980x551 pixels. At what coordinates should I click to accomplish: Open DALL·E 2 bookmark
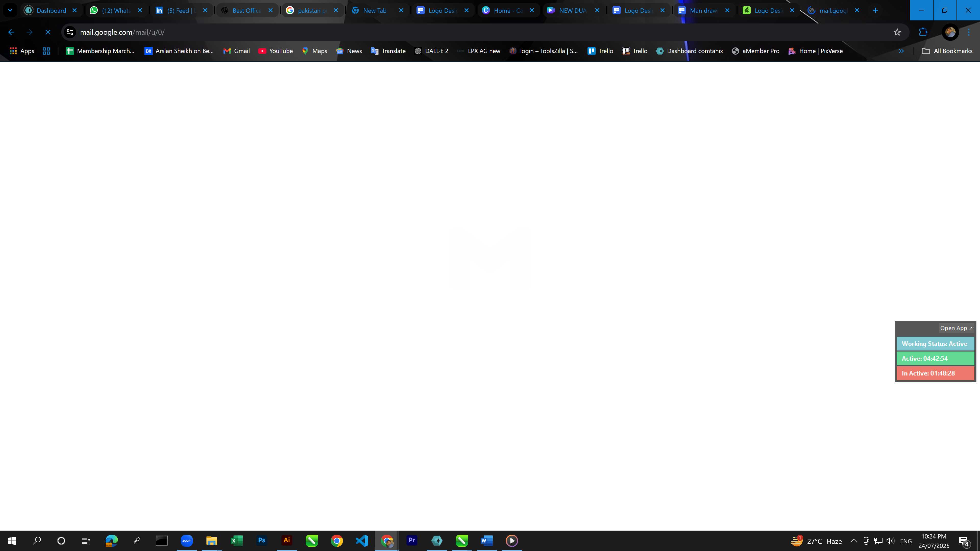[431, 51]
